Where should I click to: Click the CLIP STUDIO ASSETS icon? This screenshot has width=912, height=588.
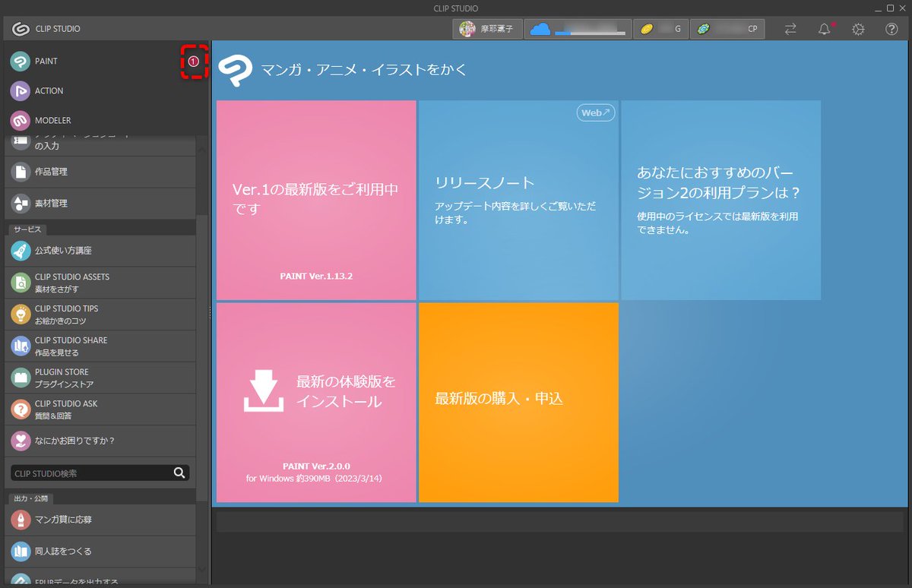click(x=21, y=283)
